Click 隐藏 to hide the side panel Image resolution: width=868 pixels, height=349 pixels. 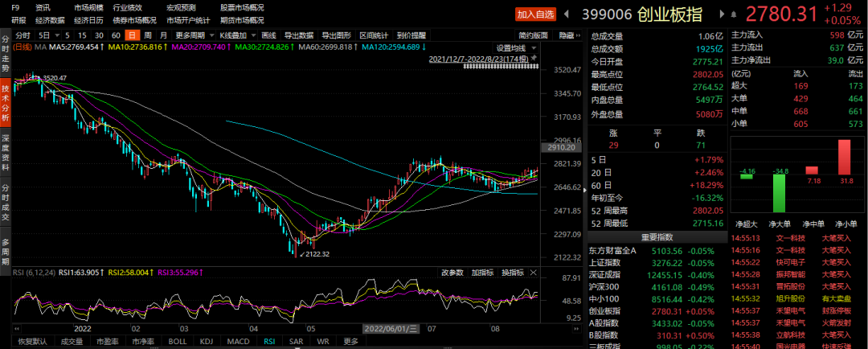point(568,35)
